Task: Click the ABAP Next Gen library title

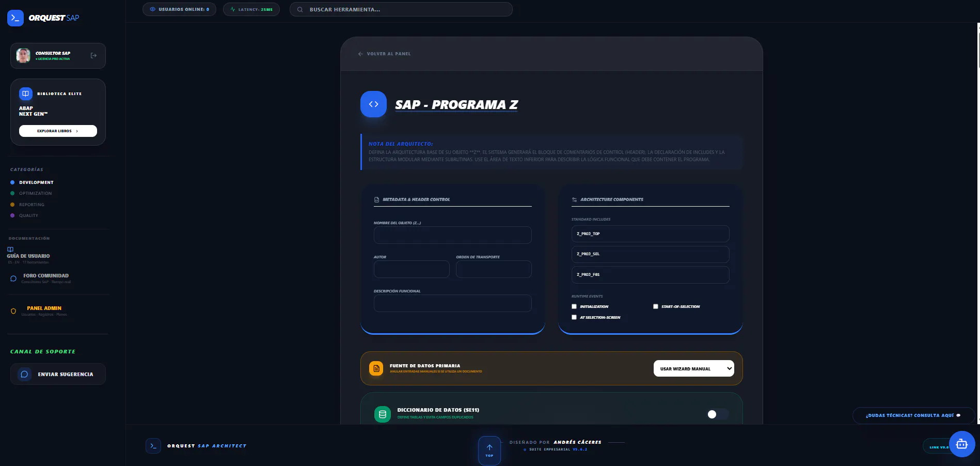Action: point(33,111)
